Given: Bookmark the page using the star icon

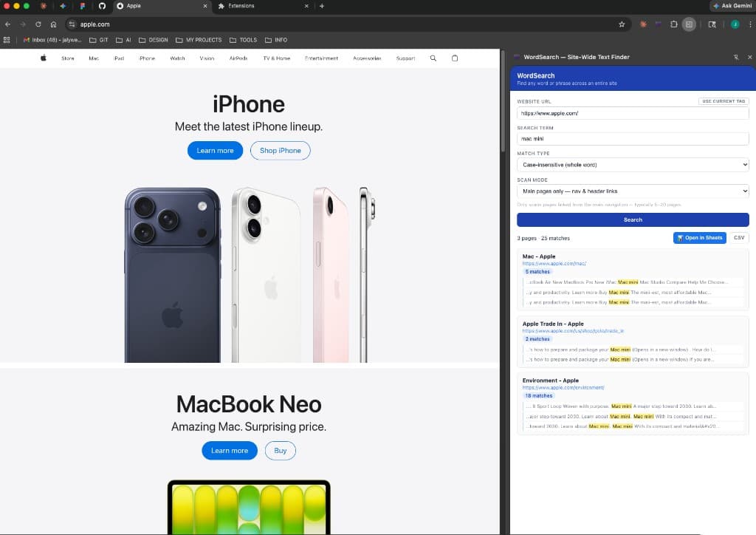Looking at the screenshot, I should (622, 24).
